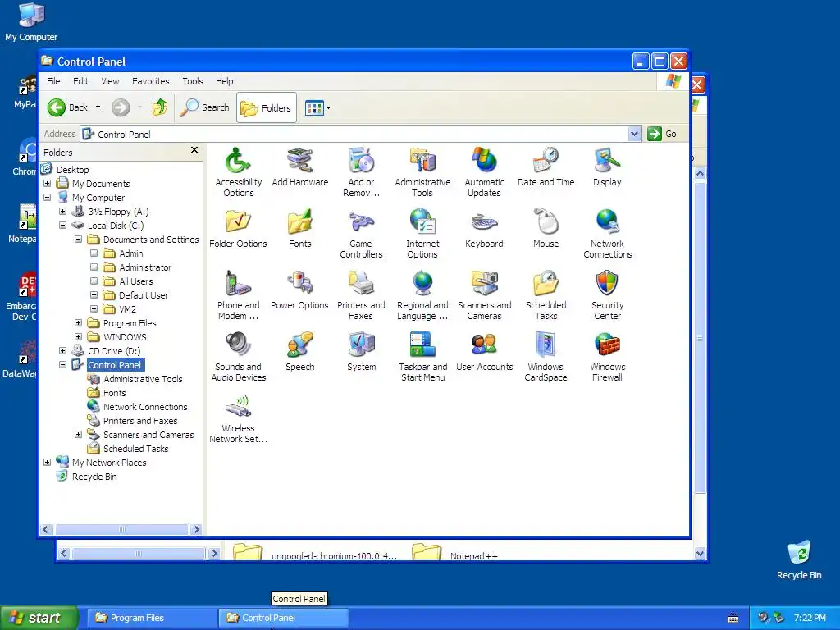
Task: Click Folders pane horizontal scrollbar thumb
Action: [x=121, y=529]
